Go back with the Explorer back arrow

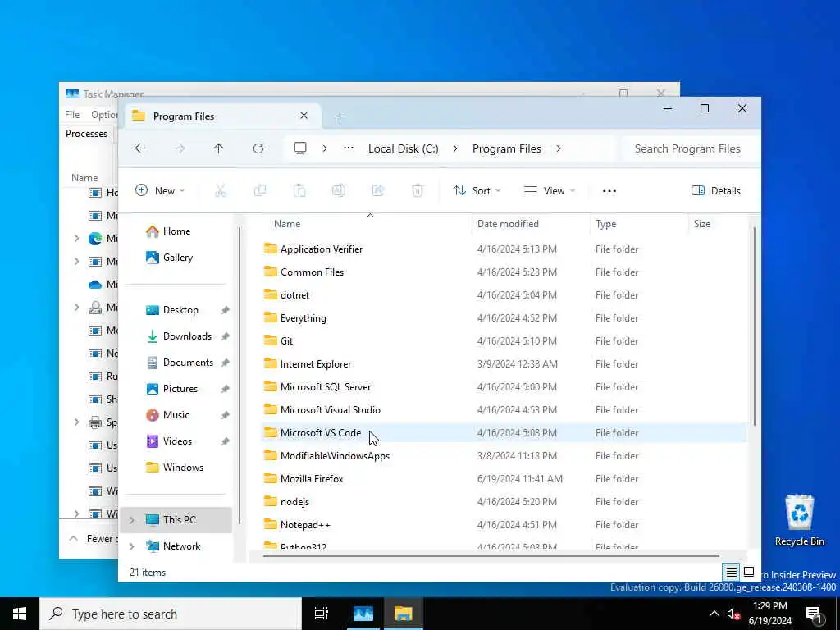click(140, 148)
